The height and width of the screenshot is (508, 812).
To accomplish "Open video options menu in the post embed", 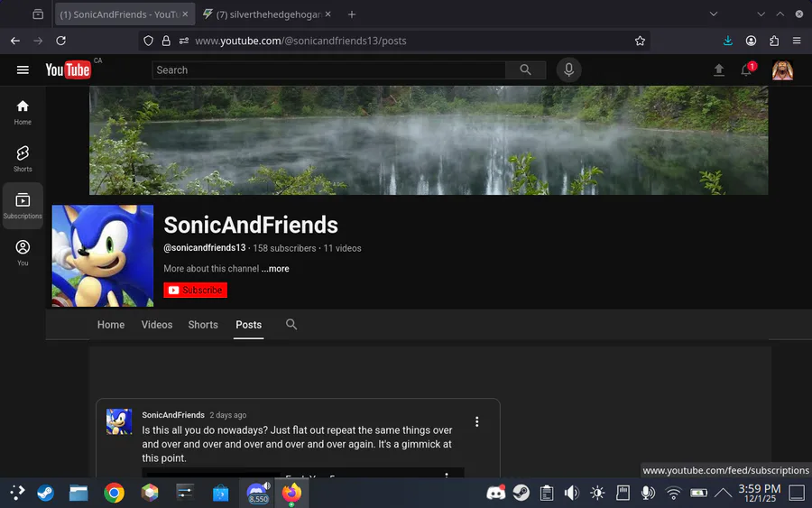I will click(447, 474).
